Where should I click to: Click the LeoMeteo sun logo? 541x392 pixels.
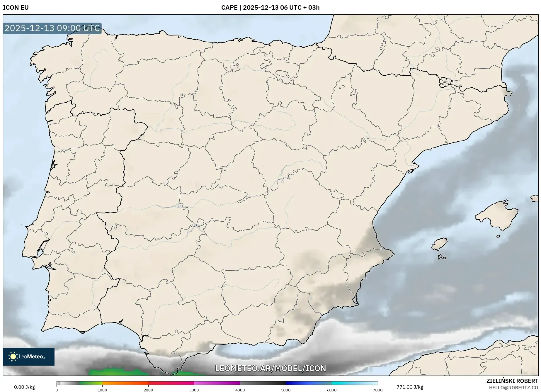point(13,357)
